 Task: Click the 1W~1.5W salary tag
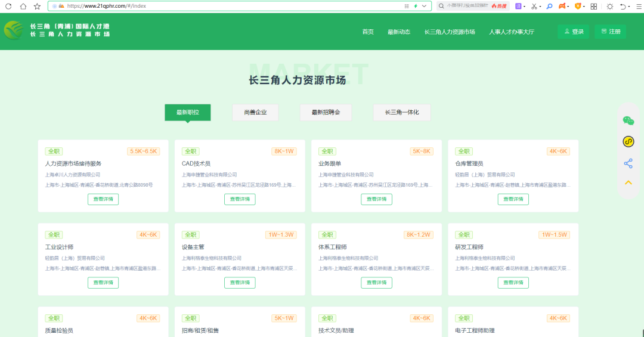(x=555, y=234)
